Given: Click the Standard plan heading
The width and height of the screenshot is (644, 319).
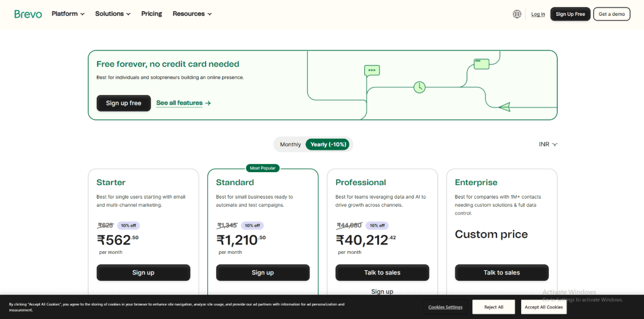Looking at the screenshot, I should (235, 182).
